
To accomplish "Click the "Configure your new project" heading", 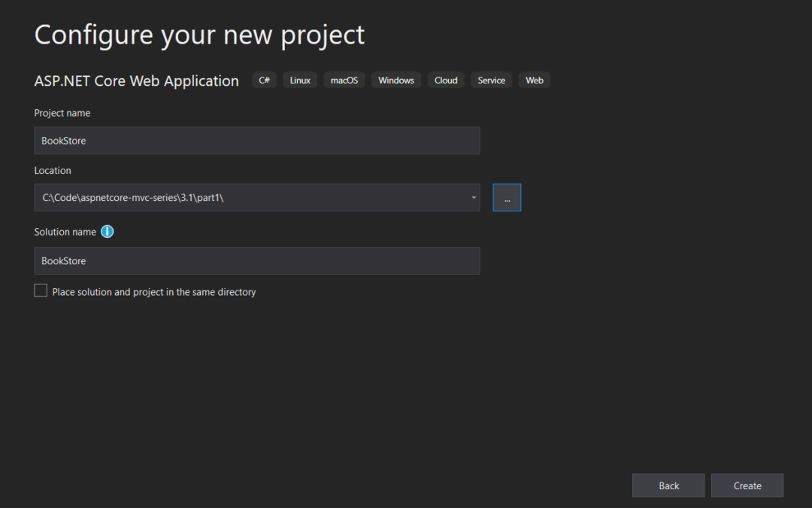I will click(199, 35).
